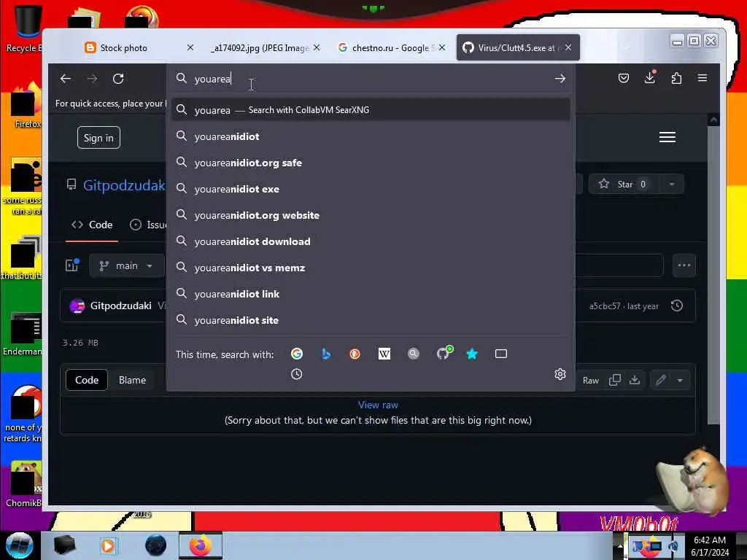747x560 pixels.
Task: Choose the youareanidiot link suggestion
Action: point(371,294)
